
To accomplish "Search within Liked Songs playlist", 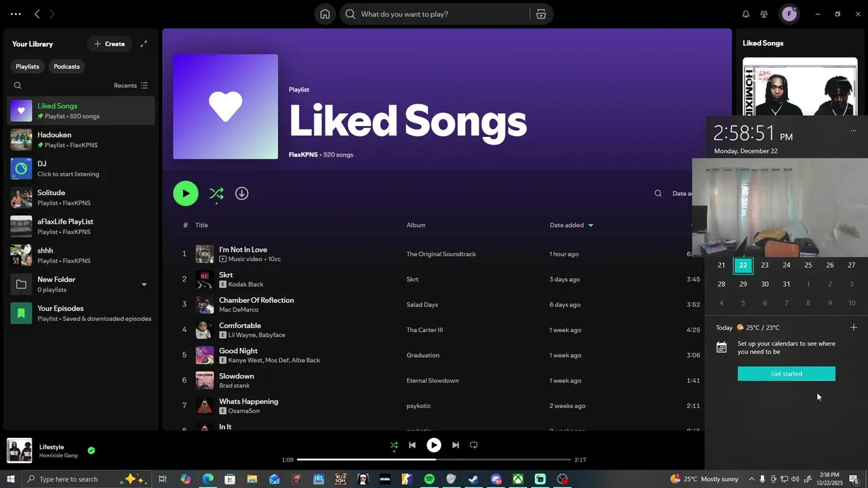I will [x=658, y=194].
